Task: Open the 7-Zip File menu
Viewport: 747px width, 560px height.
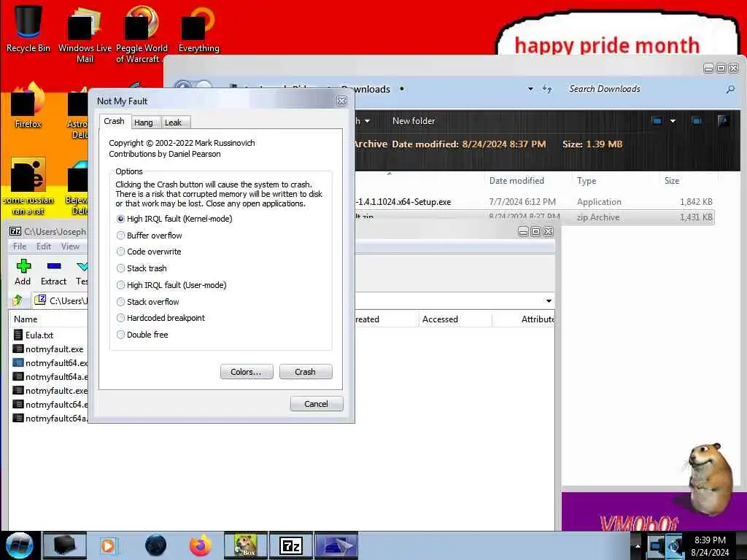Action: (20, 246)
